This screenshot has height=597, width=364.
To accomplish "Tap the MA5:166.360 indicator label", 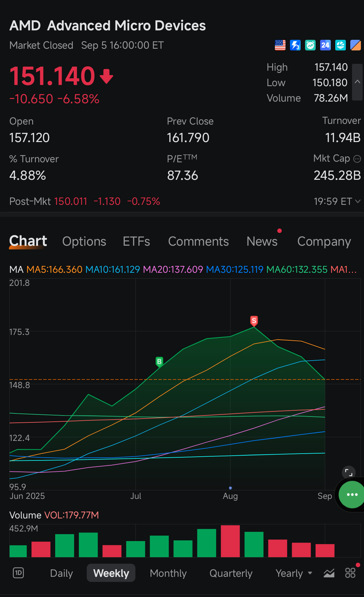I will point(54,270).
